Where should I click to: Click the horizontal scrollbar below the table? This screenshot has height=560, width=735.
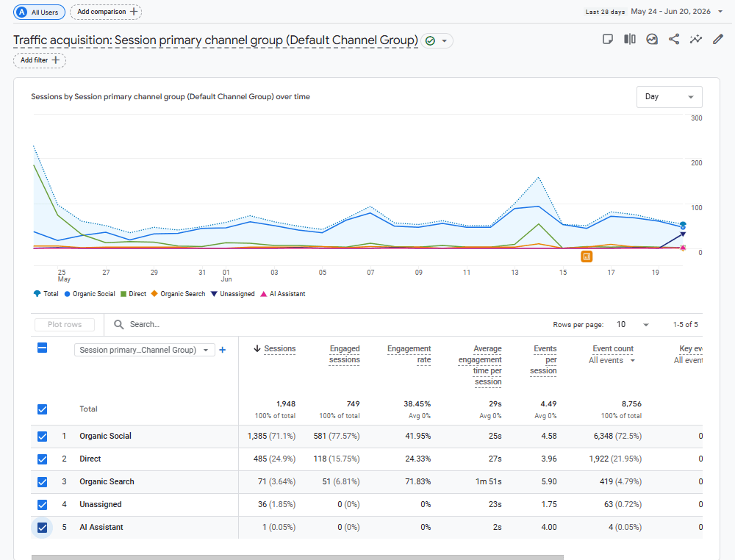[297, 557]
